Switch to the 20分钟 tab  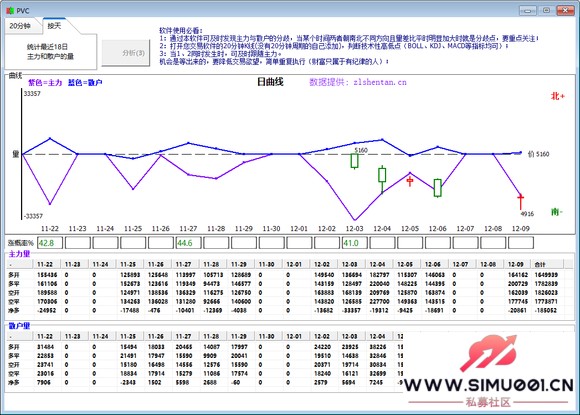(x=21, y=26)
